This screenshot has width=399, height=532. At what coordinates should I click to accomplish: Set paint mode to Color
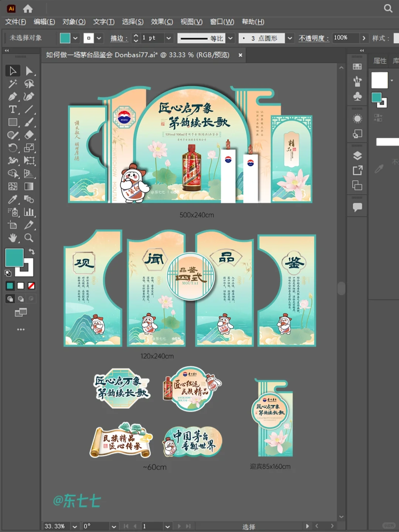point(10,286)
